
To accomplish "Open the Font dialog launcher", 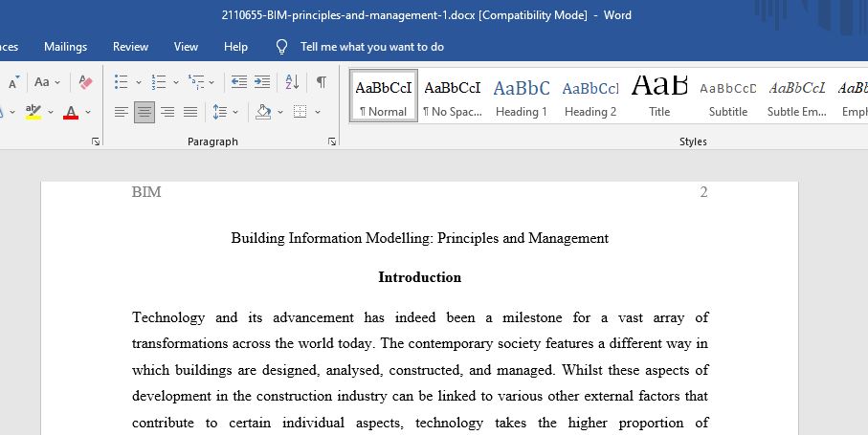I will click(x=96, y=142).
